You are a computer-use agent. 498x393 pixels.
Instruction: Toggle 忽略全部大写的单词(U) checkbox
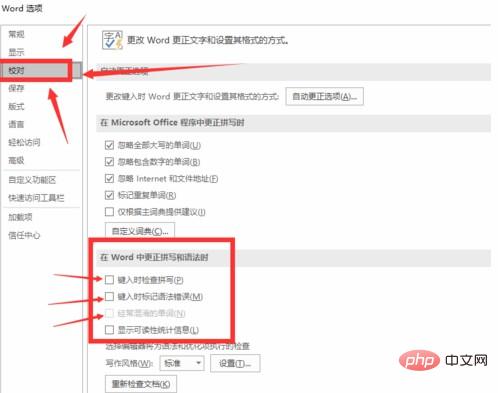pos(109,145)
